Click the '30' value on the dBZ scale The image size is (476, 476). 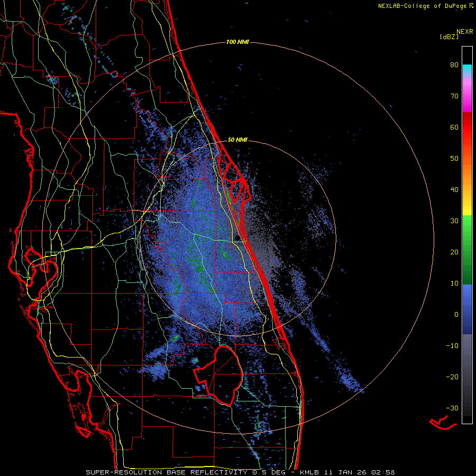pos(454,221)
